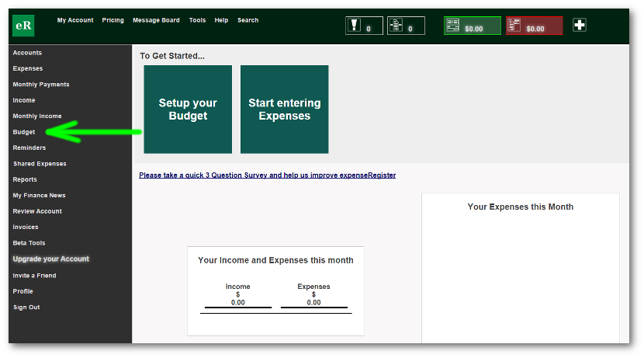Click Upgrade your Account in sidebar
Screen dimensions: 644x358
point(50,259)
